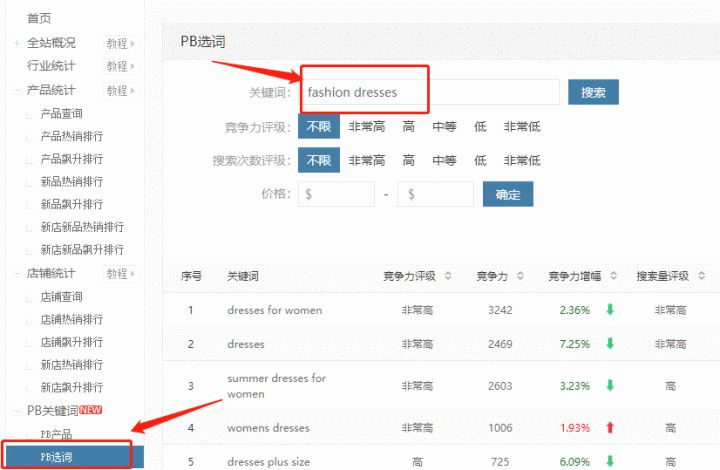Select 非常低 for 竞争力评级
720x470 pixels.
pyautogui.click(x=522, y=126)
